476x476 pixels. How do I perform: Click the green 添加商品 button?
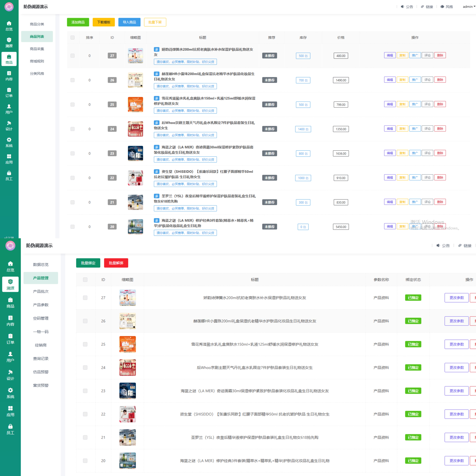78,22
